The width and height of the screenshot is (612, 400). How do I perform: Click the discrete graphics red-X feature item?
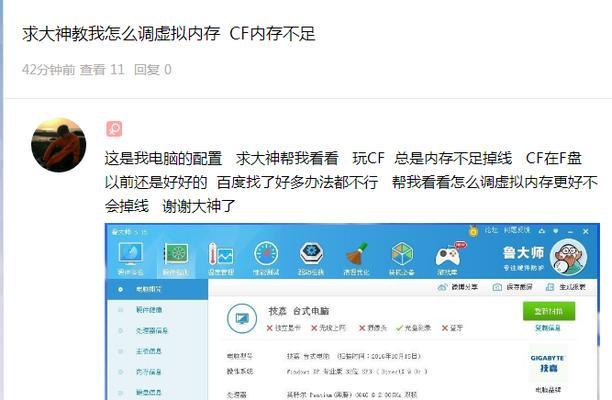[284, 328]
